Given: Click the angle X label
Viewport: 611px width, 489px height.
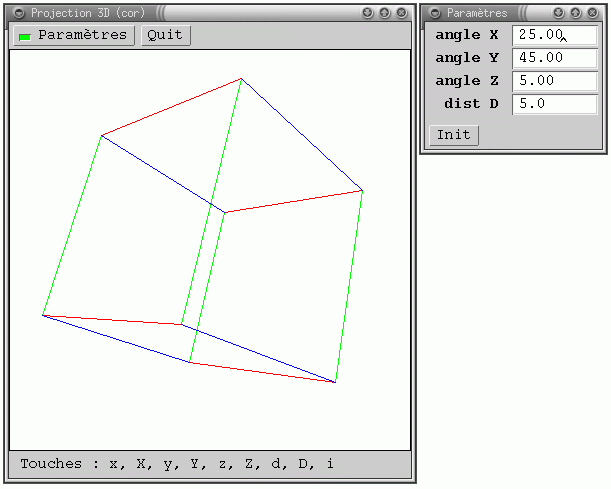Looking at the screenshot, I should coord(467,35).
